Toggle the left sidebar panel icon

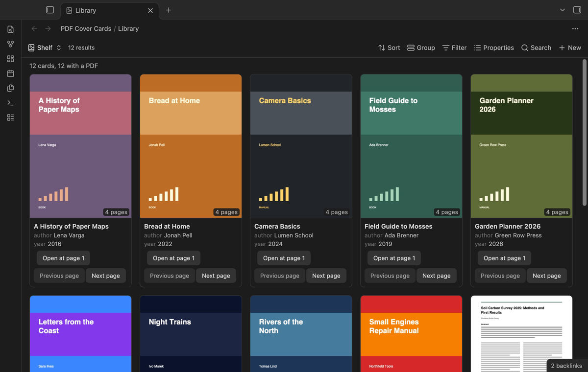click(x=50, y=10)
